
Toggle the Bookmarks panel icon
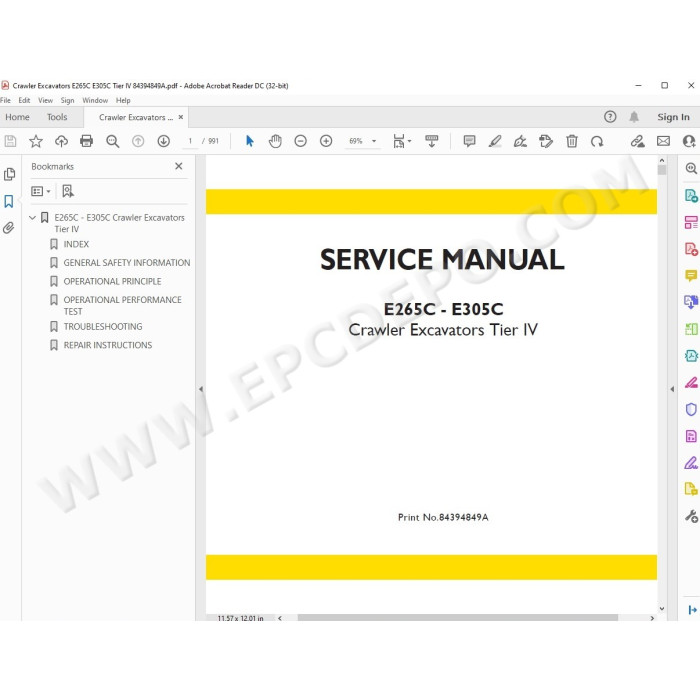pyautogui.click(x=9, y=201)
